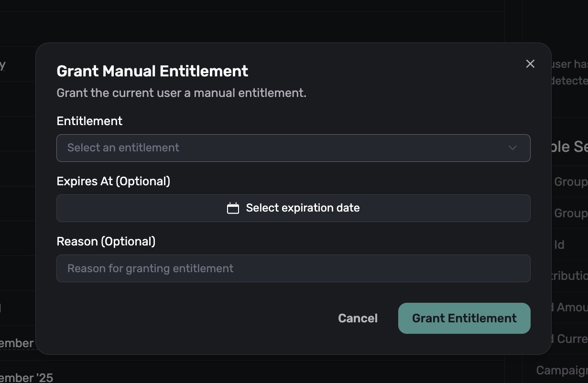Select the first 'Group' row behind dialog
Viewport: 588px width, 383px height.
pos(570,182)
